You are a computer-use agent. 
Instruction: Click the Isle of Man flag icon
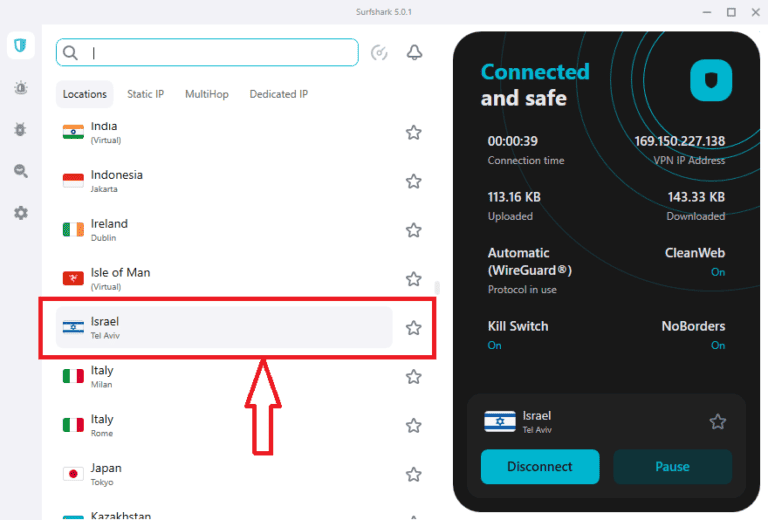pos(73,279)
